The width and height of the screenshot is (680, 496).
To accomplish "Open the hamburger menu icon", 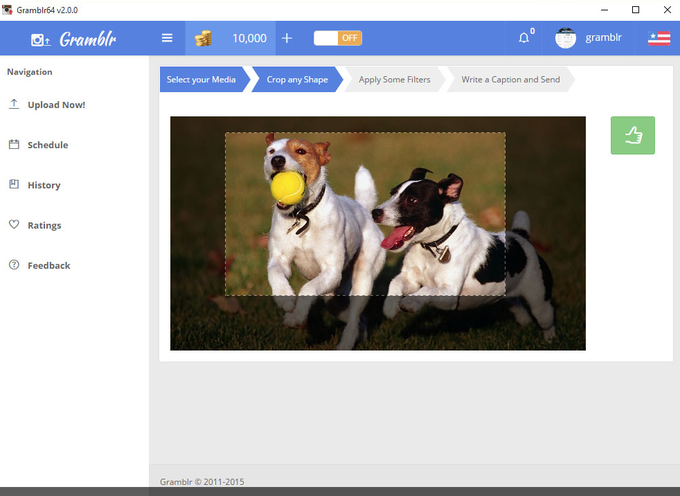I will [167, 38].
